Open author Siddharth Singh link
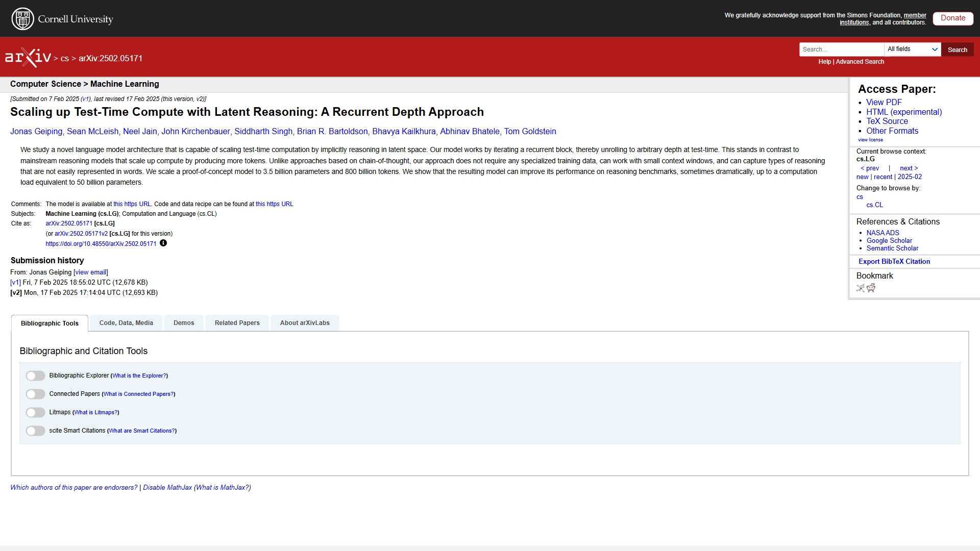 263,131
